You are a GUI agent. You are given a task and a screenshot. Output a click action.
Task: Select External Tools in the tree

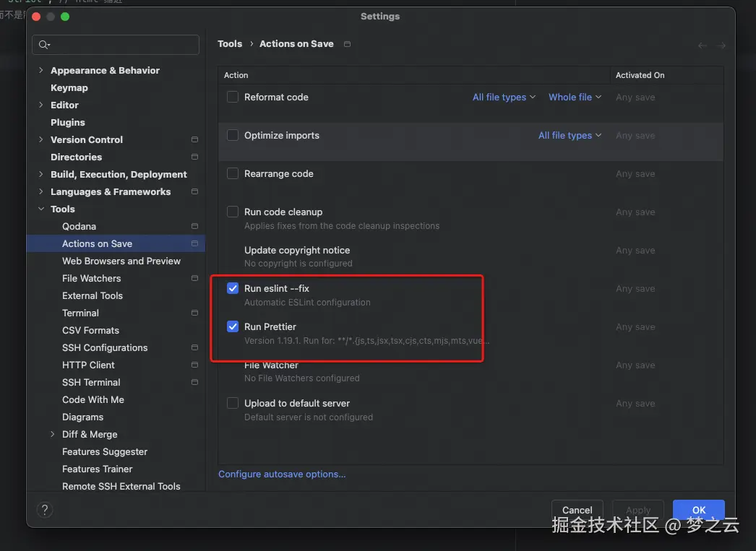pos(92,296)
